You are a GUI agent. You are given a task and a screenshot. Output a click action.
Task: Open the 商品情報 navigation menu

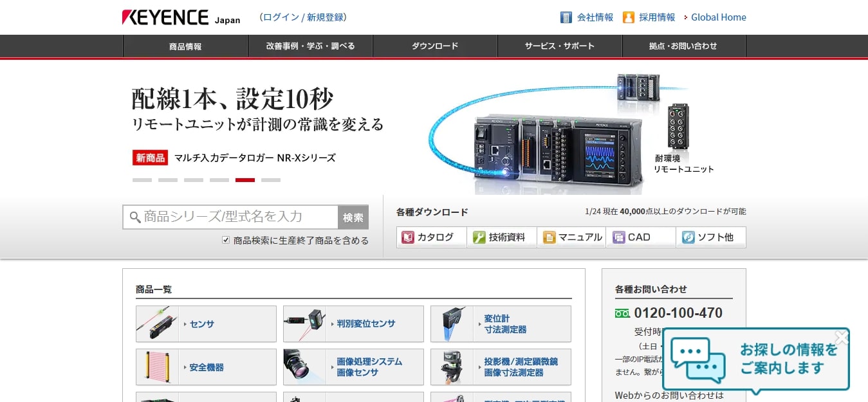coord(185,46)
